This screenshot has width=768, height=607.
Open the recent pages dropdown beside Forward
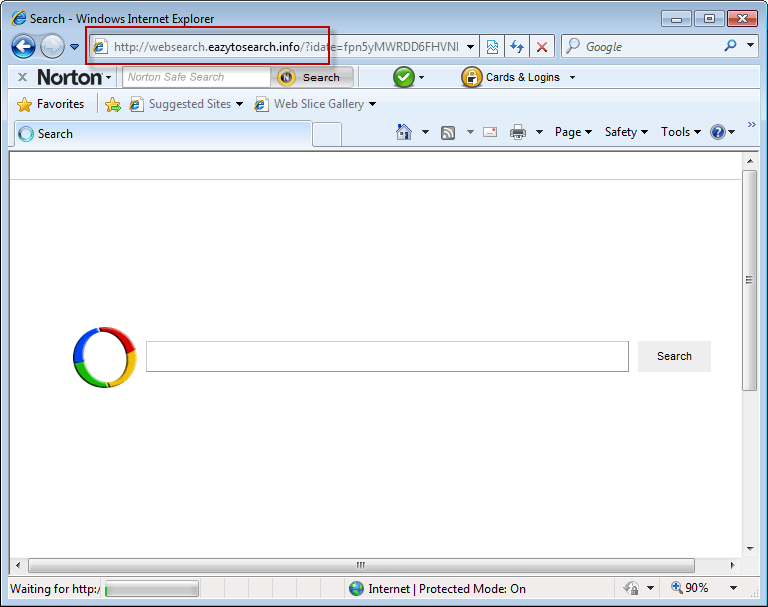pyautogui.click(x=74, y=47)
